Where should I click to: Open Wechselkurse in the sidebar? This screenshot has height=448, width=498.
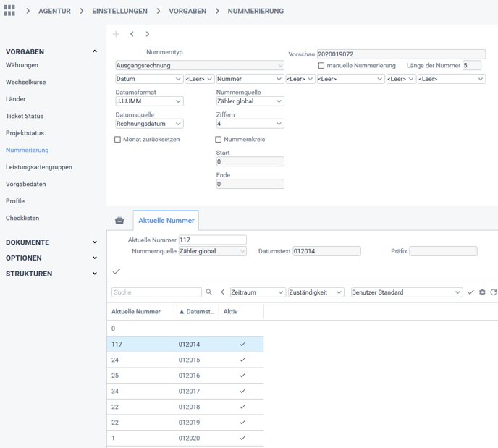(x=26, y=82)
